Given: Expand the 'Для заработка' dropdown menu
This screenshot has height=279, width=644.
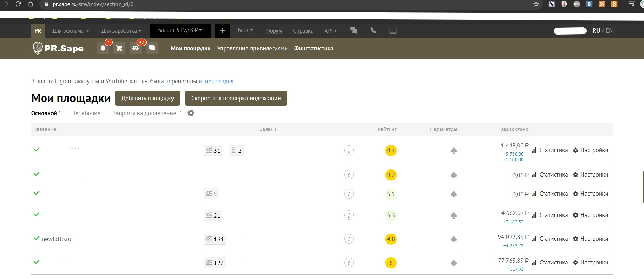Looking at the screenshot, I should 121,31.
